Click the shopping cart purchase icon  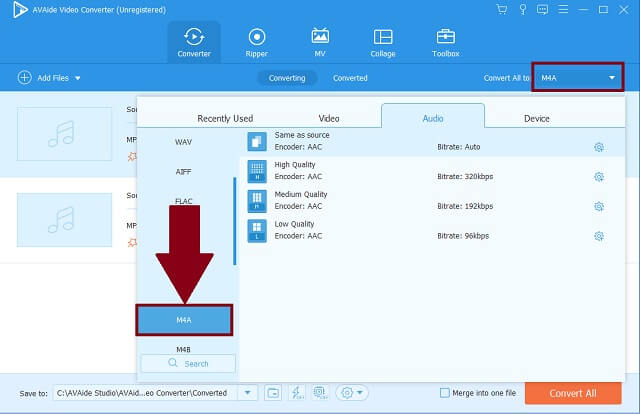click(x=501, y=9)
